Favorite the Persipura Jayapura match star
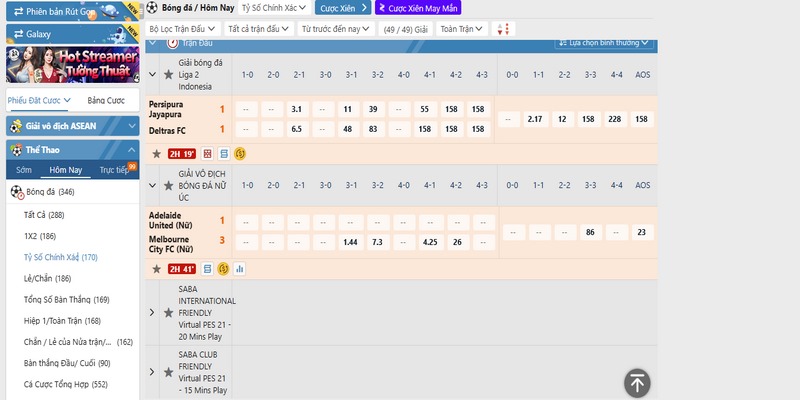Screen dimensions: 800x400 156,154
